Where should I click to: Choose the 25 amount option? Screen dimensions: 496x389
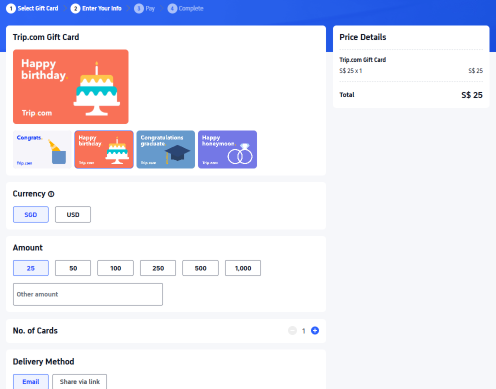coord(31,268)
